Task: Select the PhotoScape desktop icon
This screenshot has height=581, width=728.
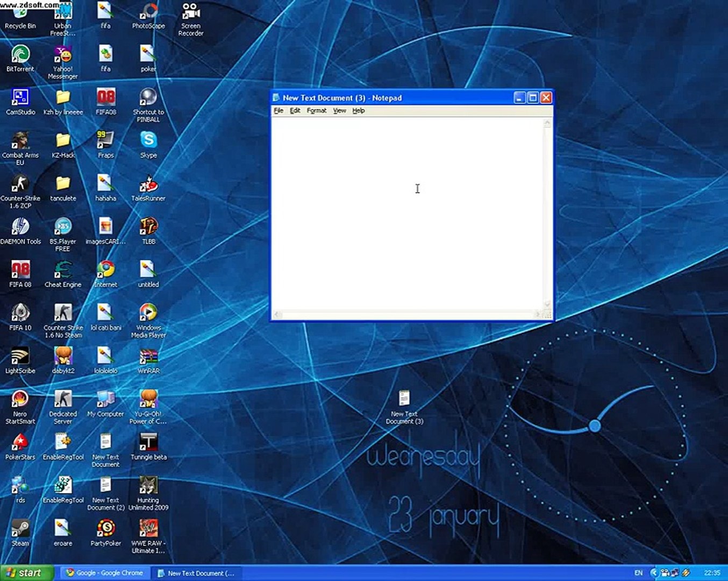Action: (148, 16)
